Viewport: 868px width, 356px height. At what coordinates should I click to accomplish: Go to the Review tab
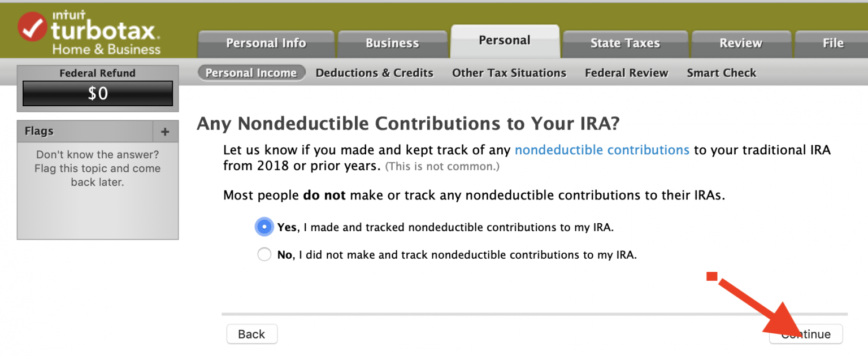[x=740, y=44]
